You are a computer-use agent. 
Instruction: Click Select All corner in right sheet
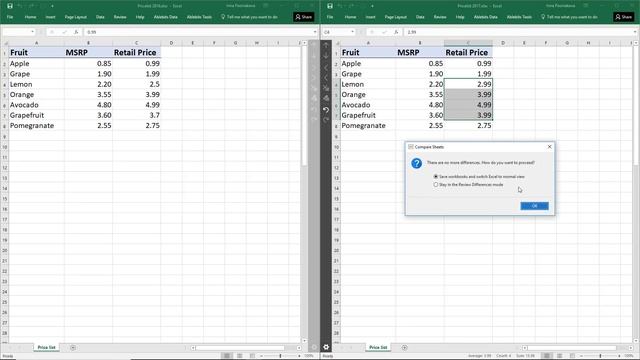click(337, 43)
